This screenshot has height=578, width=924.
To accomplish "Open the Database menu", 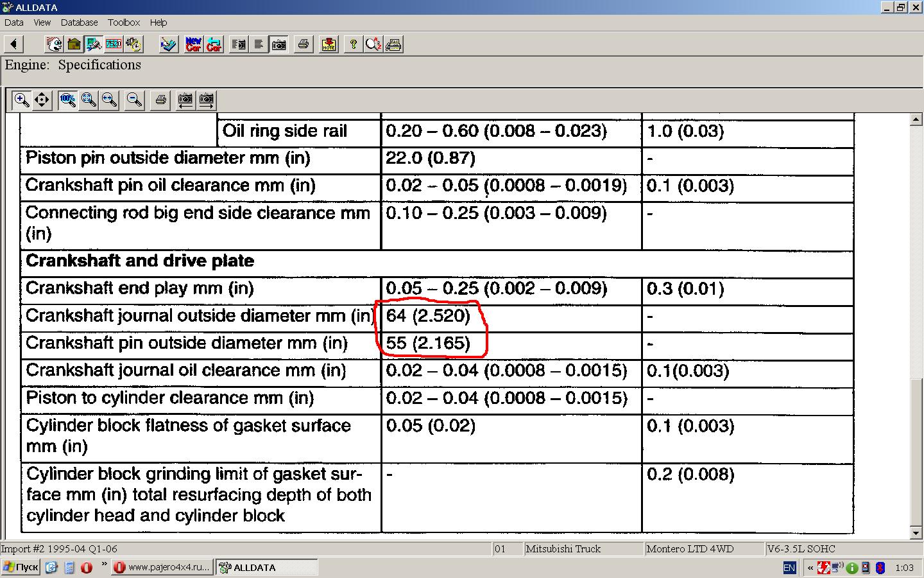I will [80, 22].
